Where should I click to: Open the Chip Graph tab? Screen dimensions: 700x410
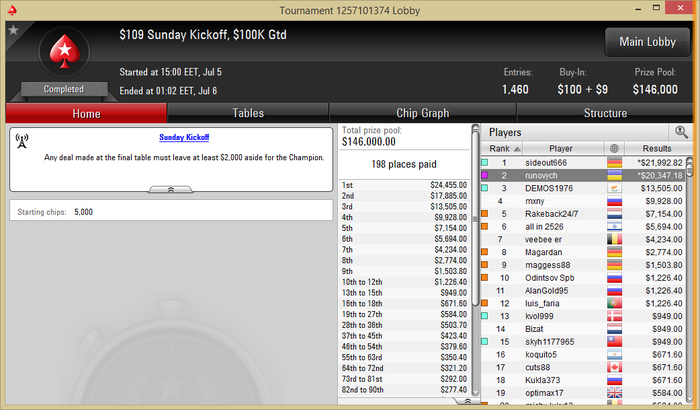coord(422,113)
